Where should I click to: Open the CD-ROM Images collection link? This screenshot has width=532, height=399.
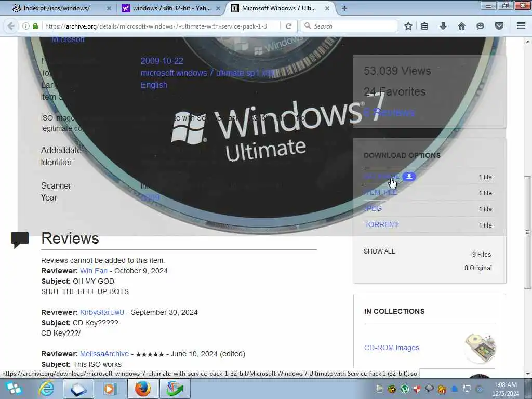(392, 348)
